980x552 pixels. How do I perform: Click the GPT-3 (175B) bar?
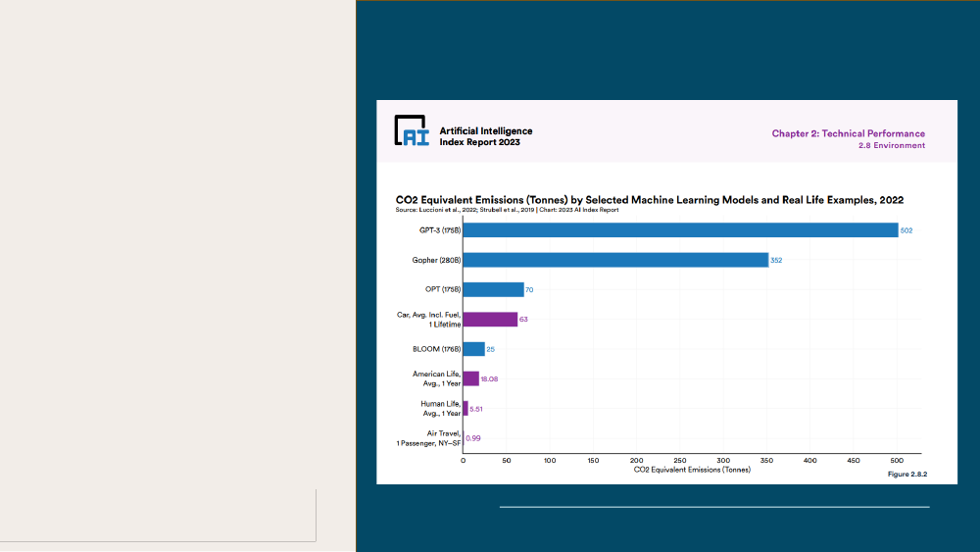coord(681,230)
